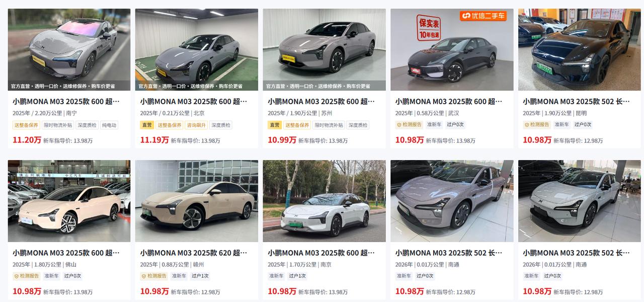Click the 直营 tag on 苏州 listing
The image size is (644, 302).
point(275,125)
